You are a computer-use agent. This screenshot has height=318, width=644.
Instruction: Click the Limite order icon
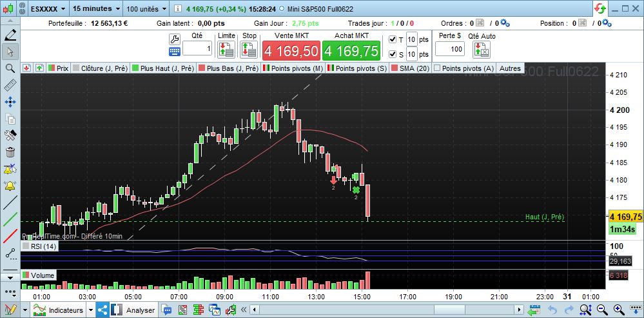click(226, 49)
